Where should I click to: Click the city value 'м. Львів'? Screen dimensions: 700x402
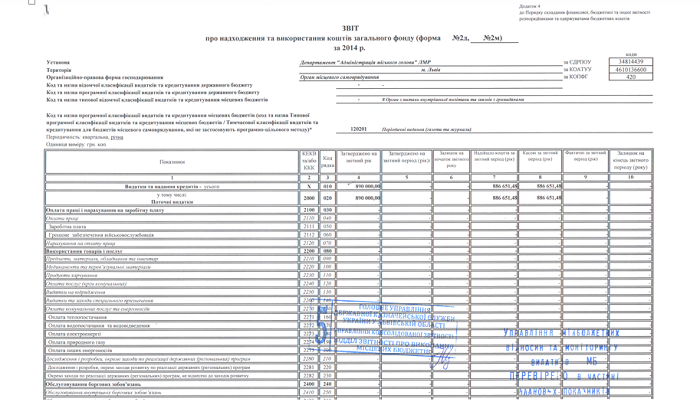(431, 70)
